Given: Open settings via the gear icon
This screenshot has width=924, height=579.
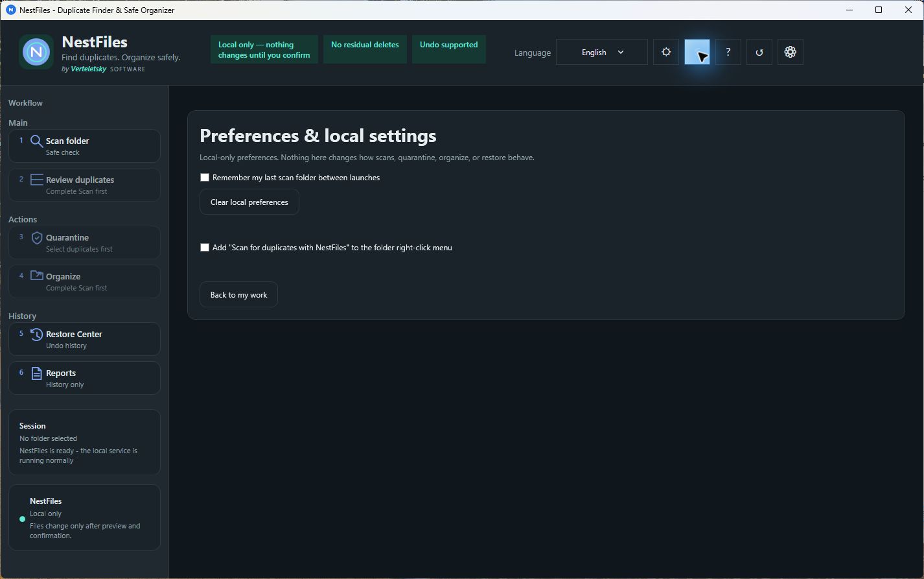Looking at the screenshot, I should pos(791,52).
